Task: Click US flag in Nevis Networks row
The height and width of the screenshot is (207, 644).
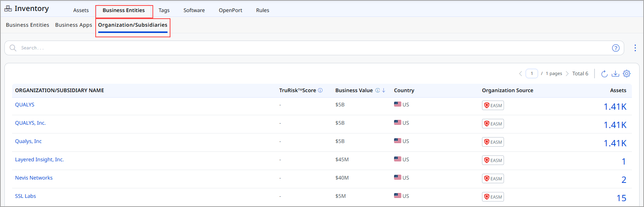Action: pyautogui.click(x=397, y=177)
